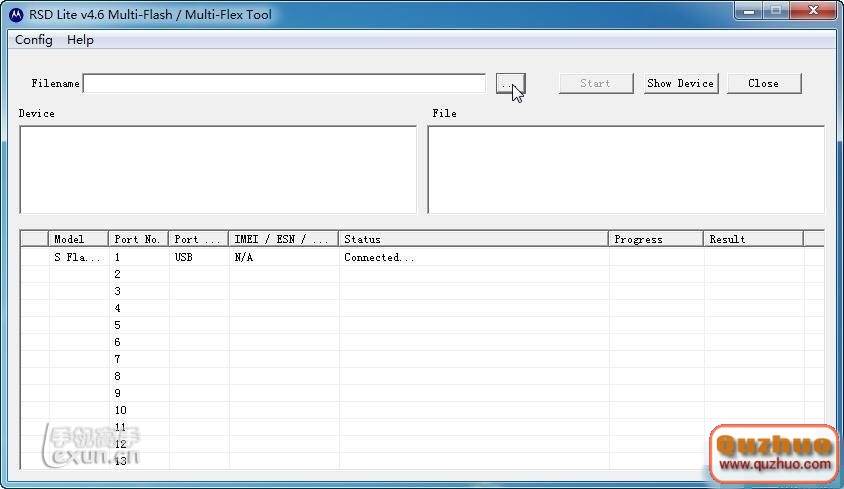844x489 pixels.
Task: Click inside the Device info box
Action: coord(218,170)
